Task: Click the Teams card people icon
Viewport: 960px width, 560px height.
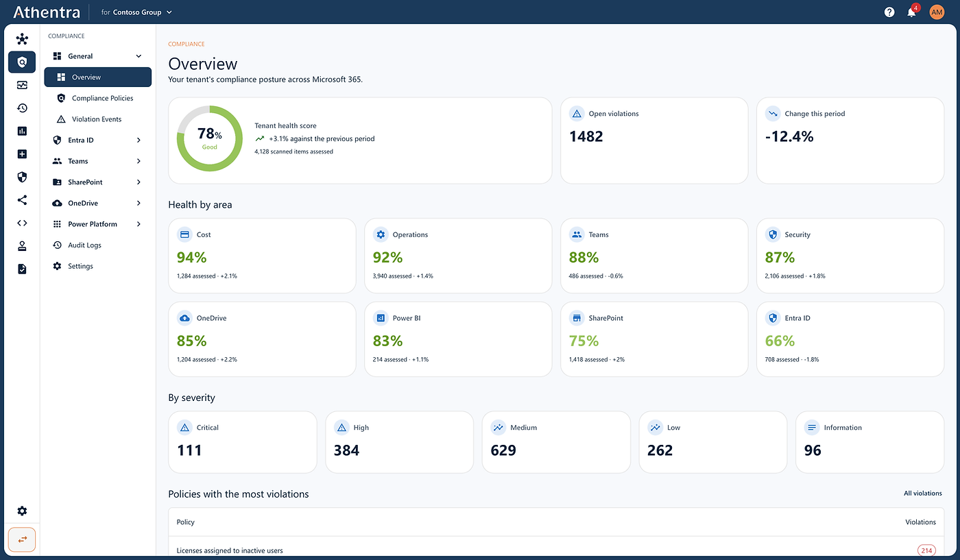Action: click(x=577, y=234)
